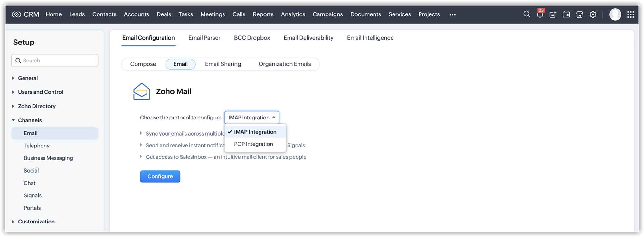The width and height of the screenshot is (644, 237).
Task: Open notifications bell with 23 badge
Action: 540,14
